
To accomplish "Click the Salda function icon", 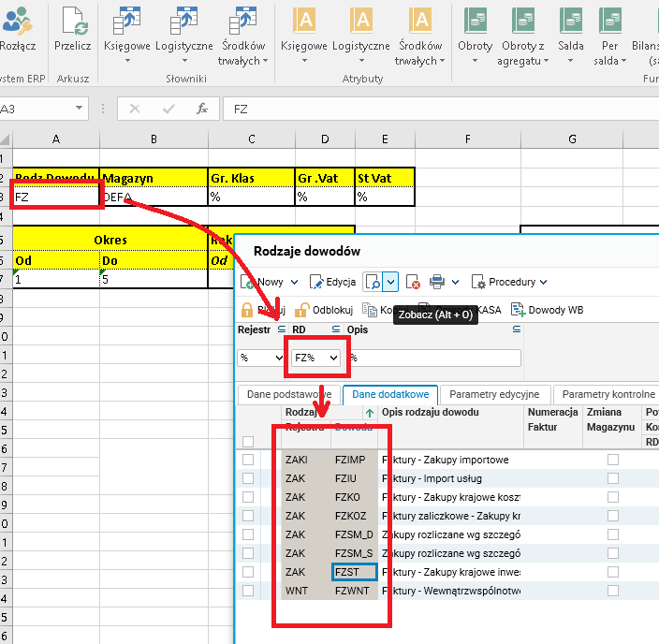I will [571, 21].
